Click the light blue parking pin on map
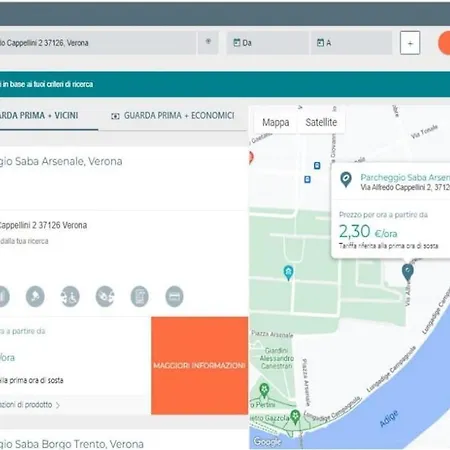450x450 pixels. click(288, 273)
